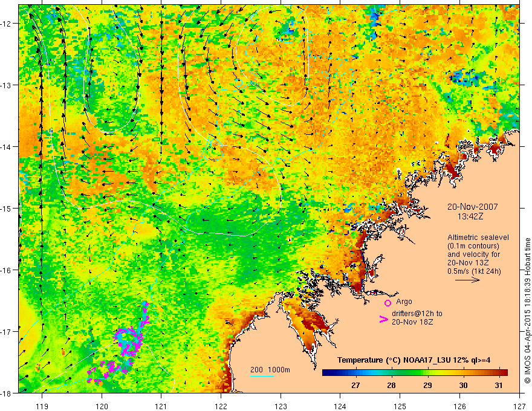Screen dimensions: 532x411
Task: Click color bar tick label 28
Action: pos(391,385)
